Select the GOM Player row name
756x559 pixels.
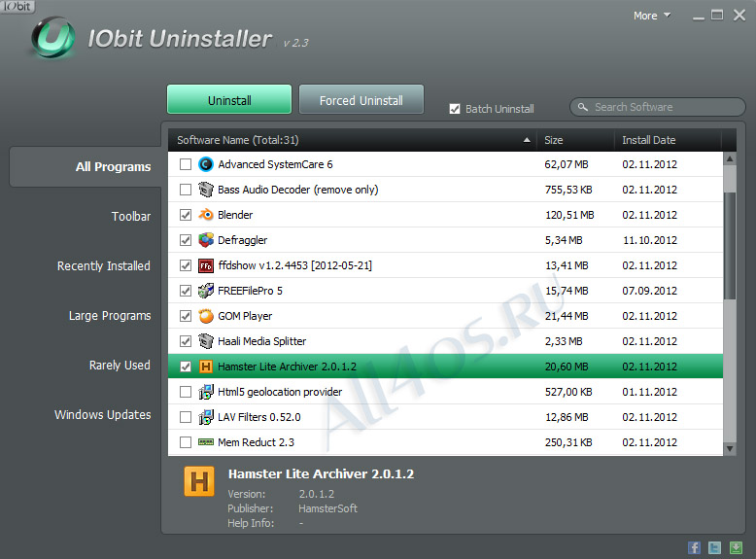point(245,316)
